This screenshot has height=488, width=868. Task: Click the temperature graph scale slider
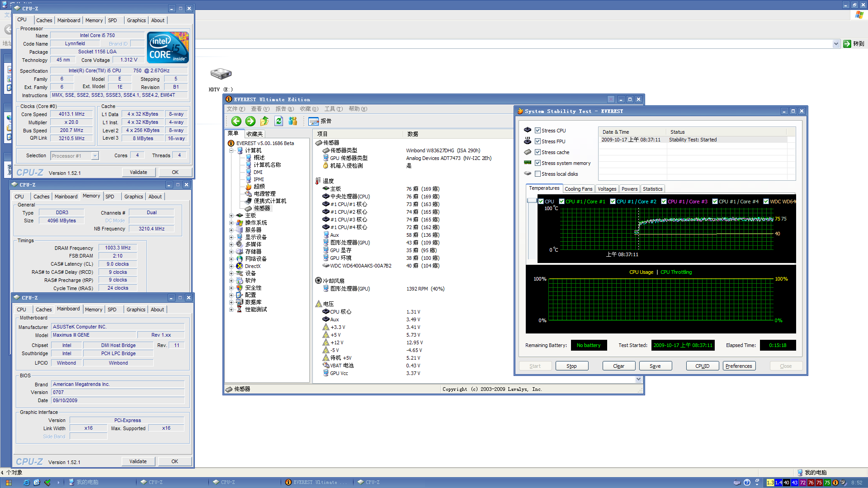coord(532,200)
